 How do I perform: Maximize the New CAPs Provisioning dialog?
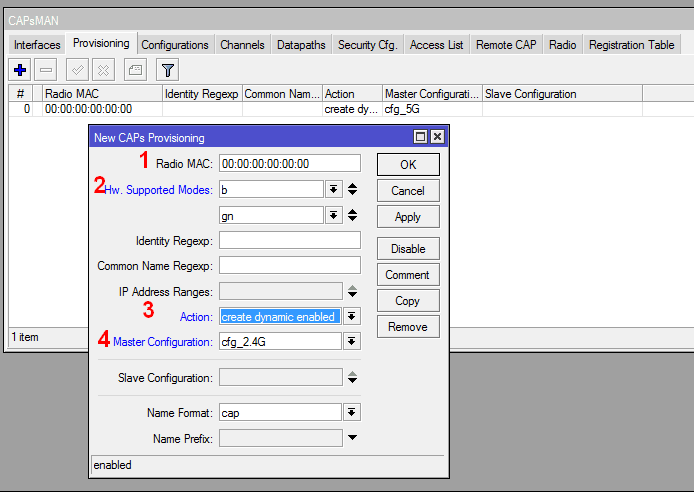point(421,136)
